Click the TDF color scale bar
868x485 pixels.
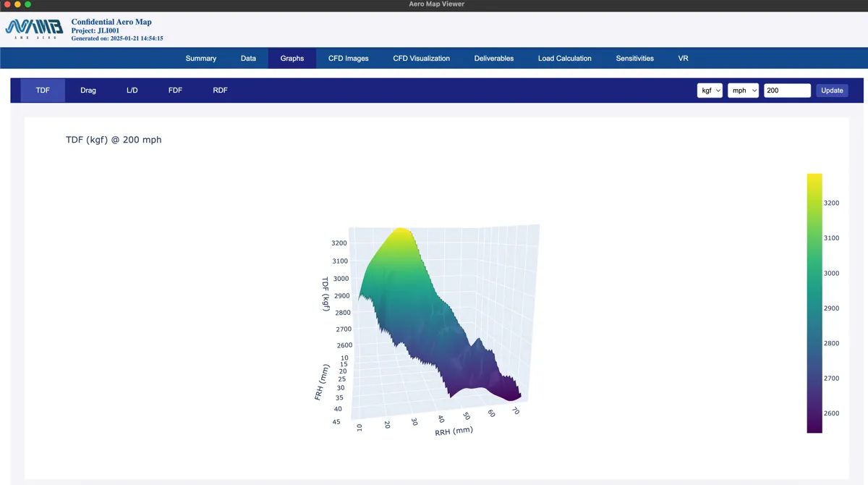click(x=814, y=303)
